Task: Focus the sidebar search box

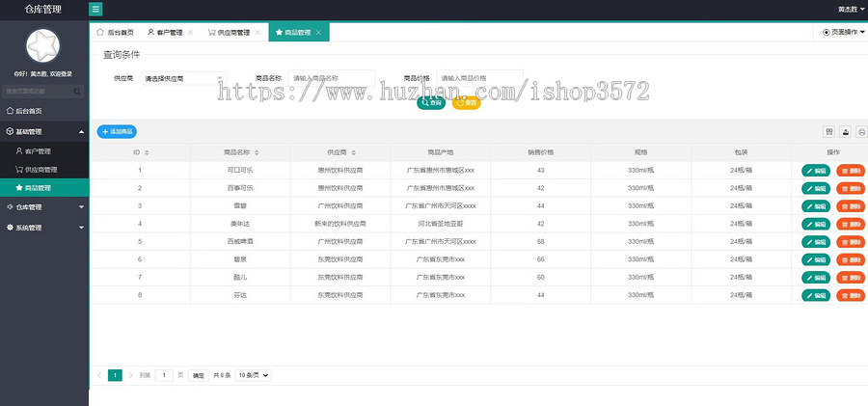Action: [43, 92]
